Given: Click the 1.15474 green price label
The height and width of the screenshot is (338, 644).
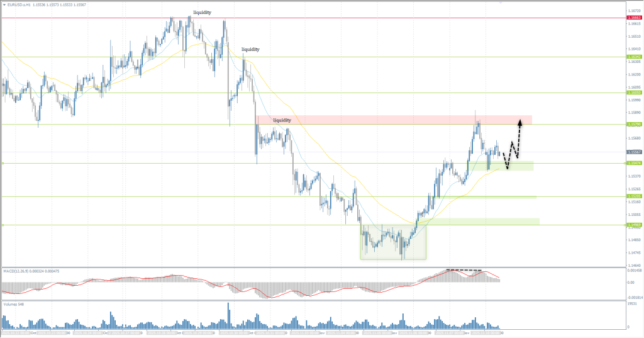Looking at the screenshot, I should point(634,163).
